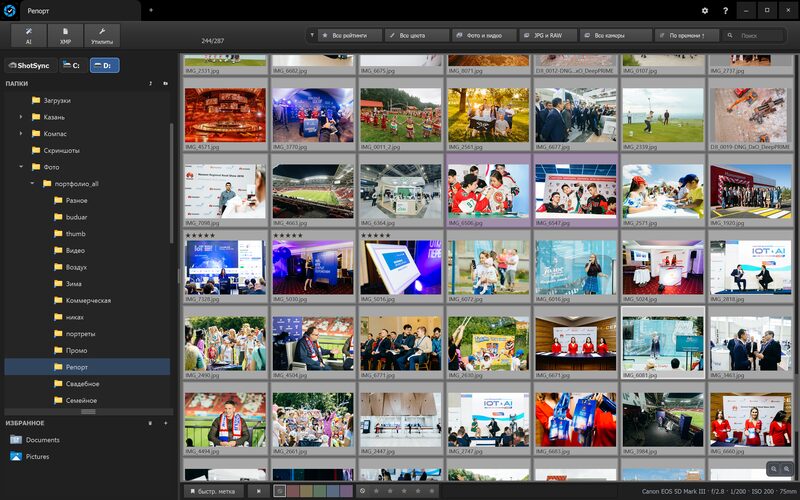Open the По времени sort dropdown
The width and height of the screenshot is (800, 500).
pyautogui.click(x=687, y=35)
